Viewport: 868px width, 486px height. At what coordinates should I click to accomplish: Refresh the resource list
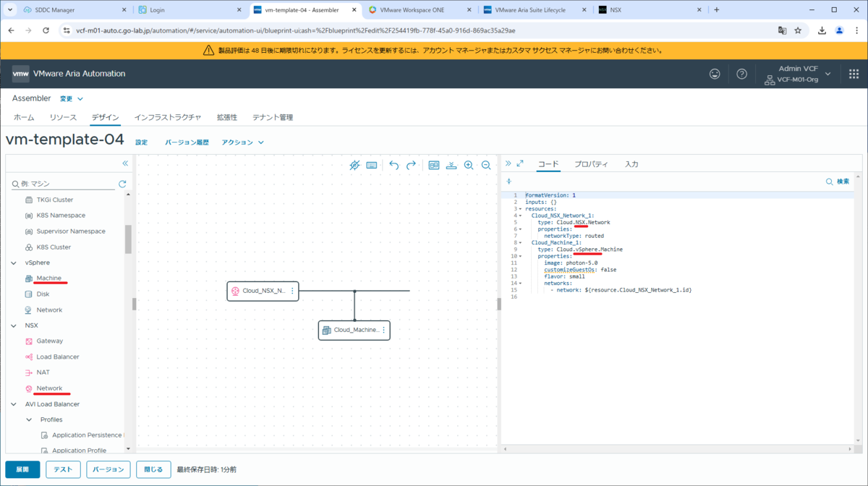pyautogui.click(x=122, y=184)
